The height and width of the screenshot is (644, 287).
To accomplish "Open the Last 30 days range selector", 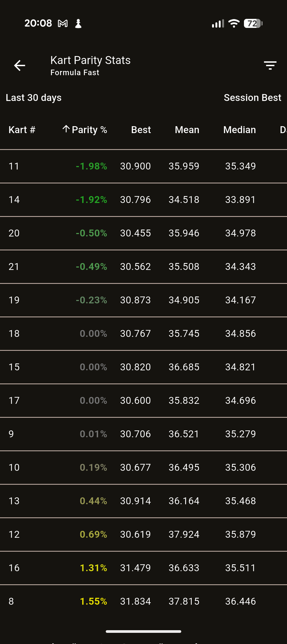I will point(34,98).
